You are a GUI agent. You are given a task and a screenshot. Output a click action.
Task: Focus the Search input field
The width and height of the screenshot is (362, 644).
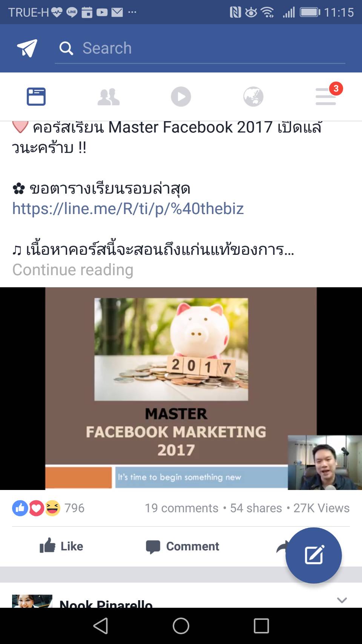coord(200,48)
